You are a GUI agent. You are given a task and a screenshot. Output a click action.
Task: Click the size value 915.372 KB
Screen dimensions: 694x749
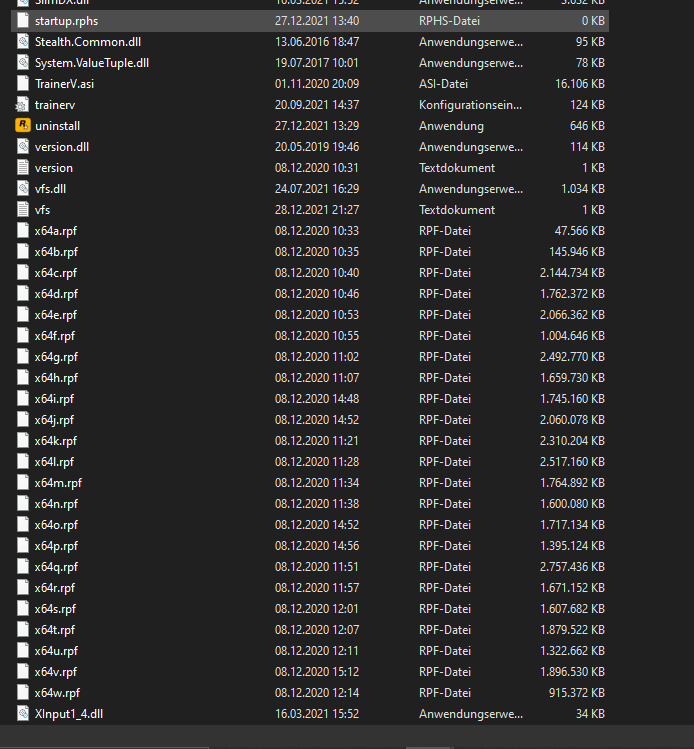pyautogui.click(x=577, y=693)
